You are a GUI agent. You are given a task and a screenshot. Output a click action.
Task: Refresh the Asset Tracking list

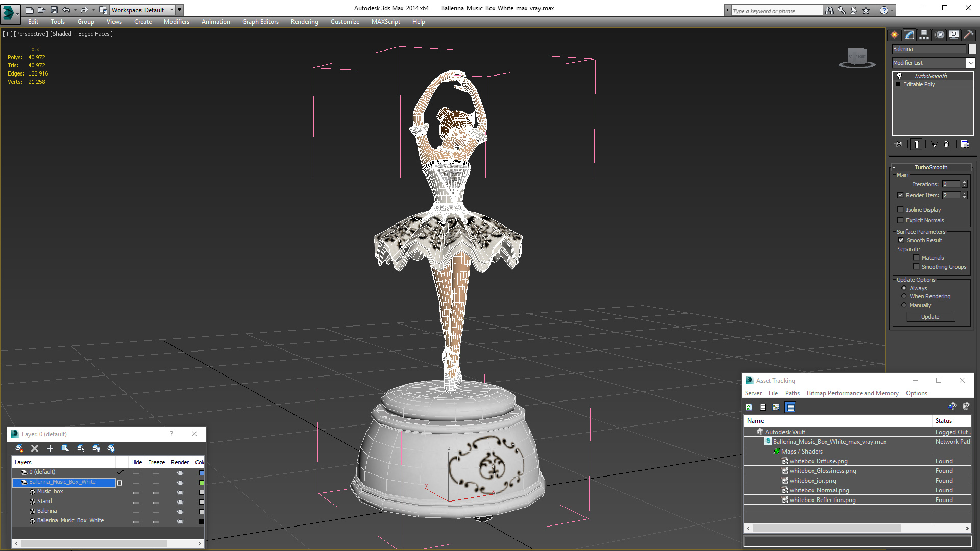[749, 407]
